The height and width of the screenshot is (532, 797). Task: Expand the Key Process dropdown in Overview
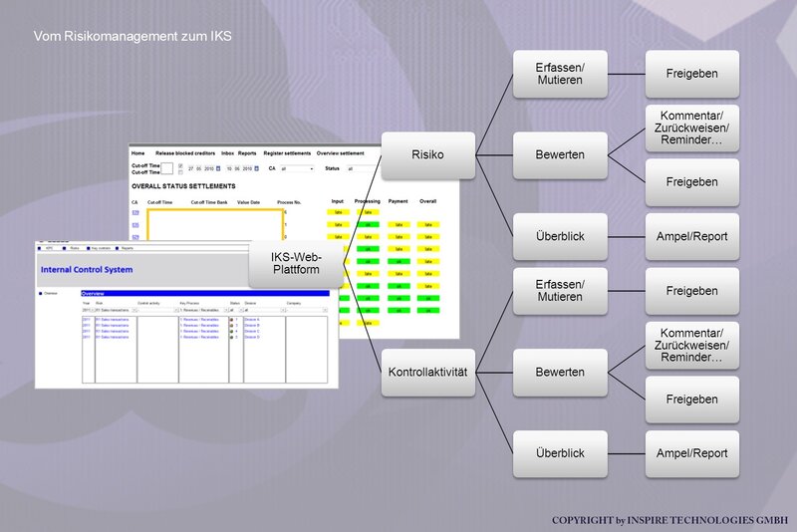point(204,310)
